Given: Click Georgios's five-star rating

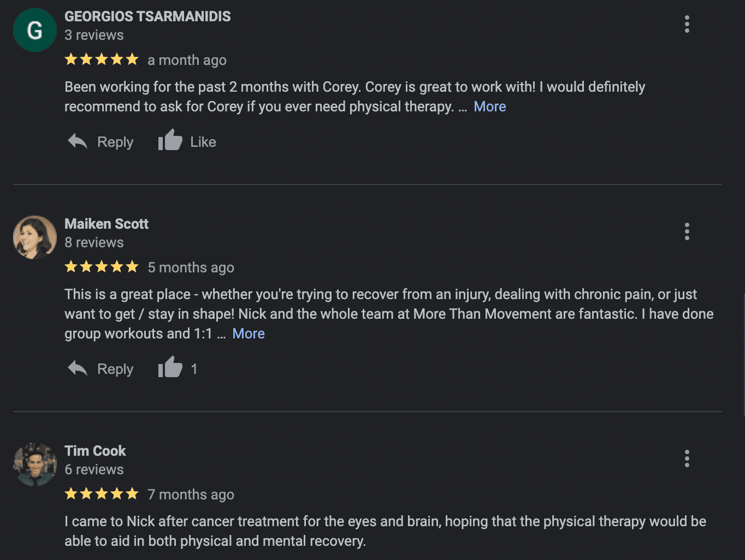Looking at the screenshot, I should [102, 59].
